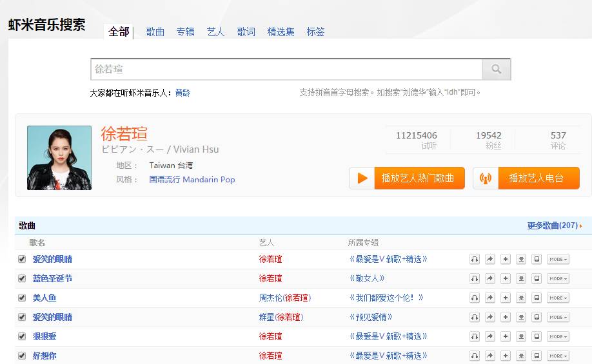
Task: Download the song 狠狠爱
Action: click(x=521, y=336)
